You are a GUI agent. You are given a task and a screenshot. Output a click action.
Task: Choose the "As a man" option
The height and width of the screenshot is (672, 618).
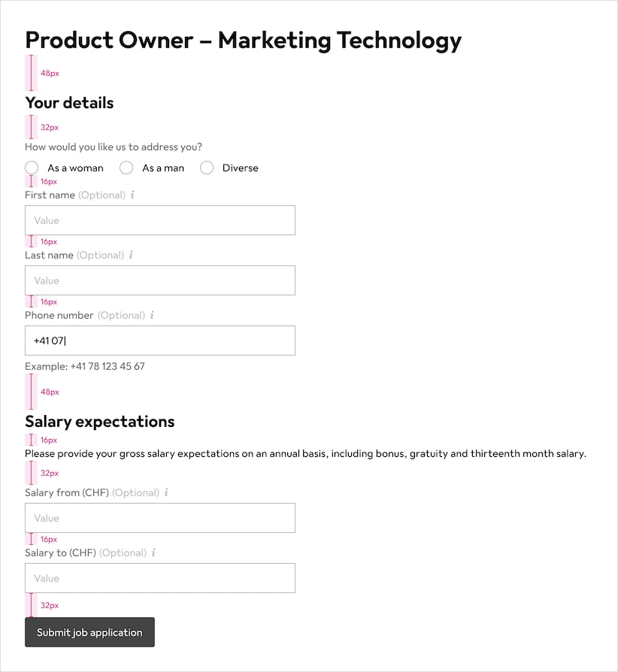[x=126, y=168]
